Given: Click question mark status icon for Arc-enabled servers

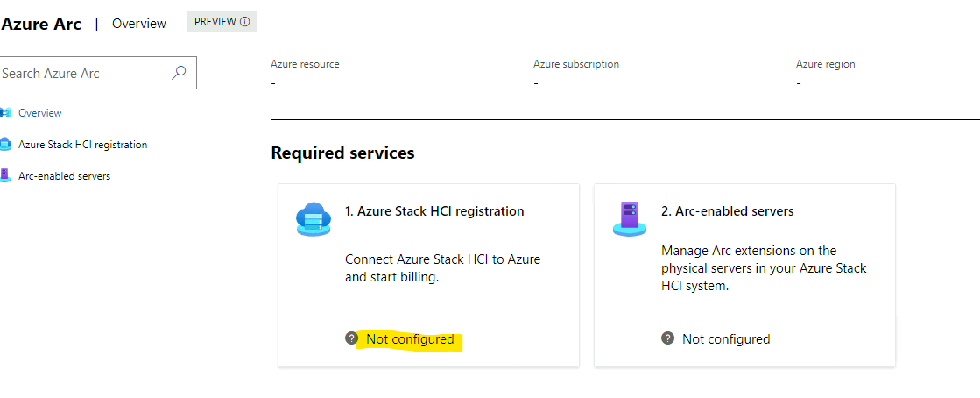Looking at the screenshot, I should [x=667, y=338].
